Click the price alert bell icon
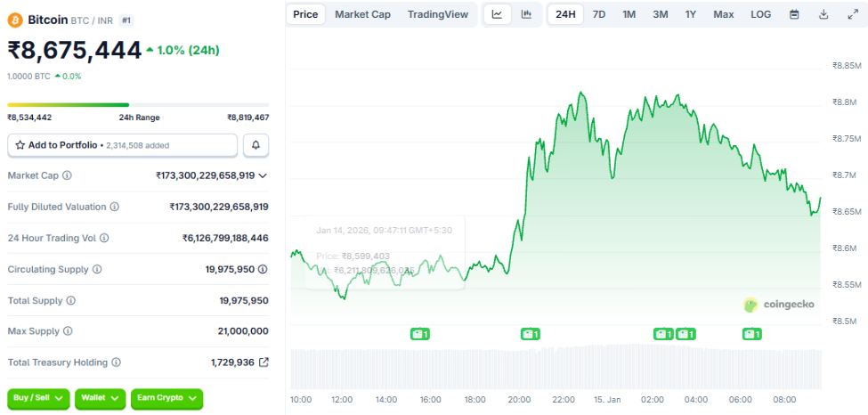This screenshot has height=415, width=868. pyautogui.click(x=256, y=145)
